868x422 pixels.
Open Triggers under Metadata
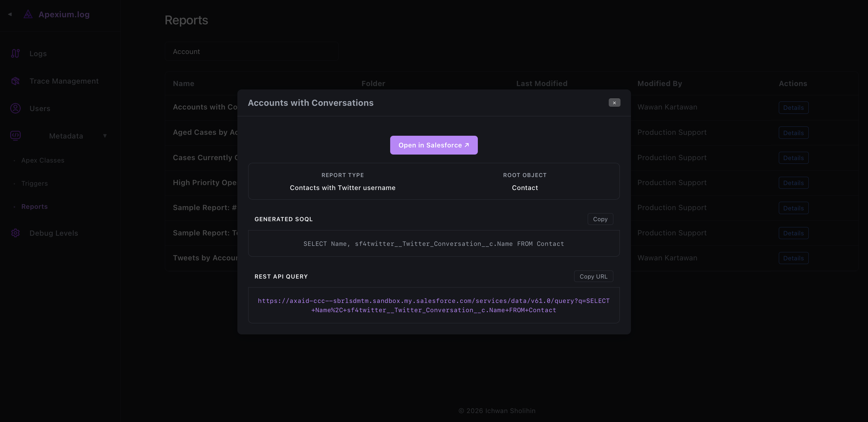coord(35,183)
